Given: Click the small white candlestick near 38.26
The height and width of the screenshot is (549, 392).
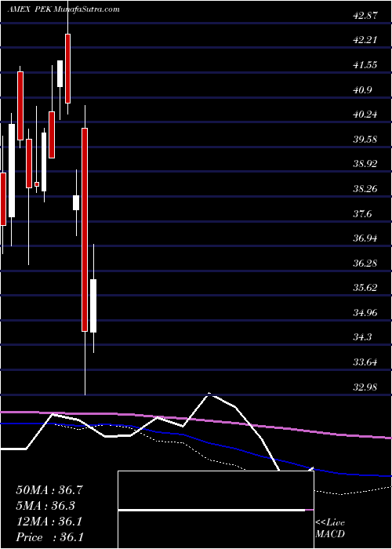Looking at the screenshot, I should 76,202.
